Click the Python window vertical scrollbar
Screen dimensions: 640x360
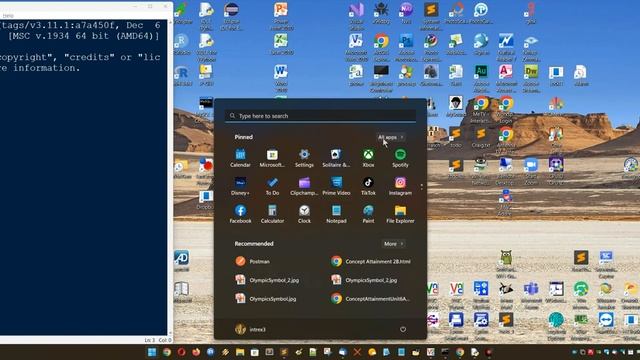[x=170, y=177]
